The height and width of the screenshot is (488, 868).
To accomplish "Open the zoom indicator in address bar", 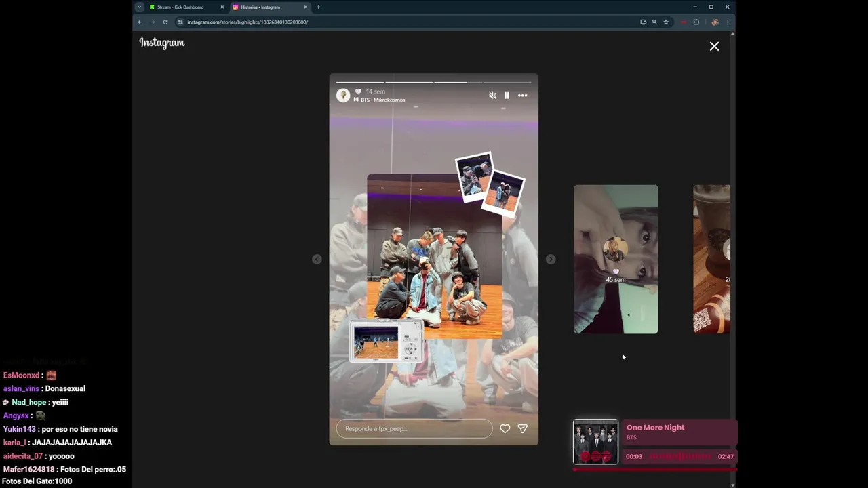I will pos(654,22).
